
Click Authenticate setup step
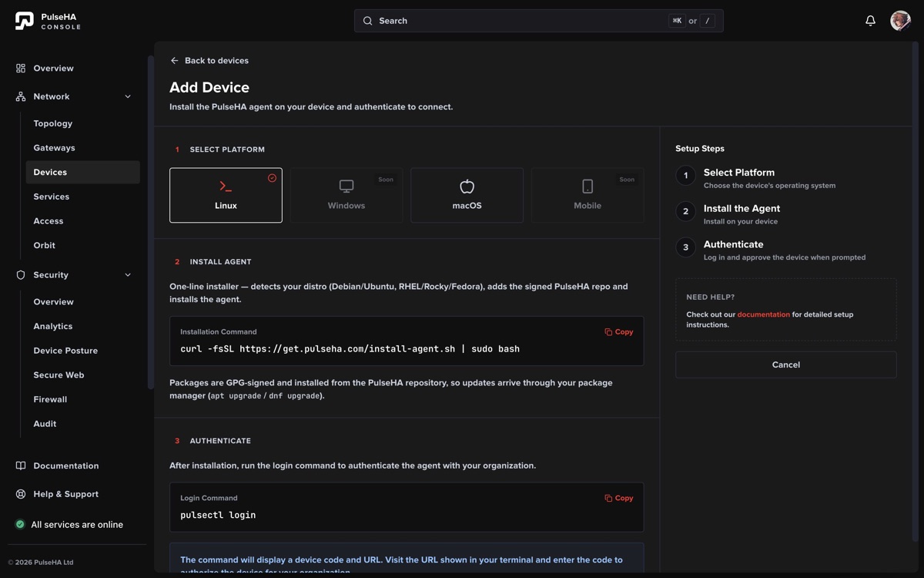coord(785,250)
